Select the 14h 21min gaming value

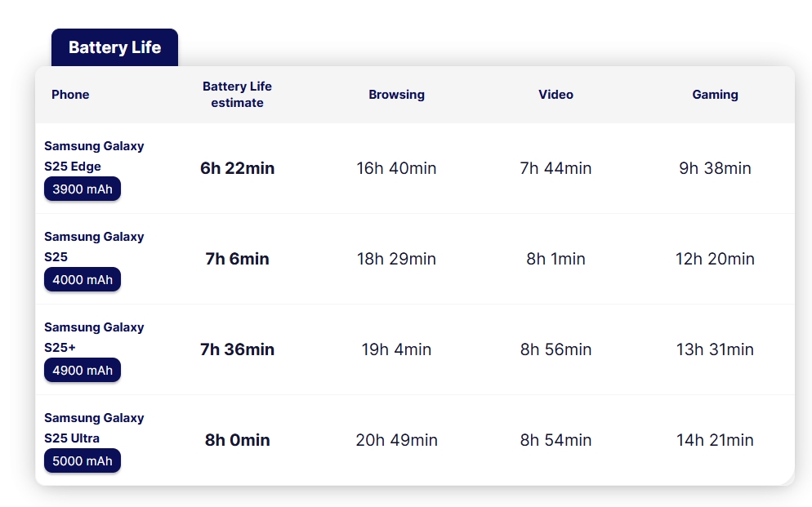tap(715, 440)
